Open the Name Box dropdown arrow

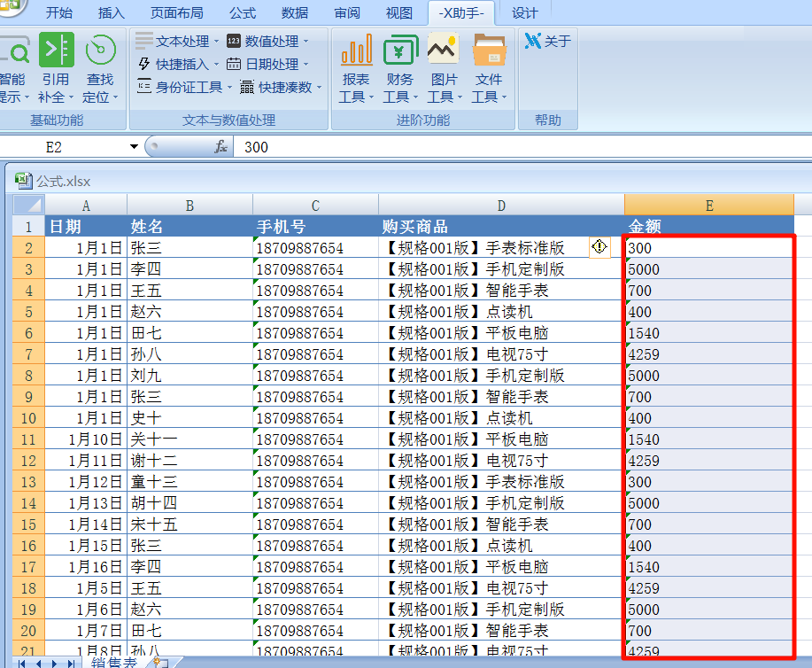(134, 147)
